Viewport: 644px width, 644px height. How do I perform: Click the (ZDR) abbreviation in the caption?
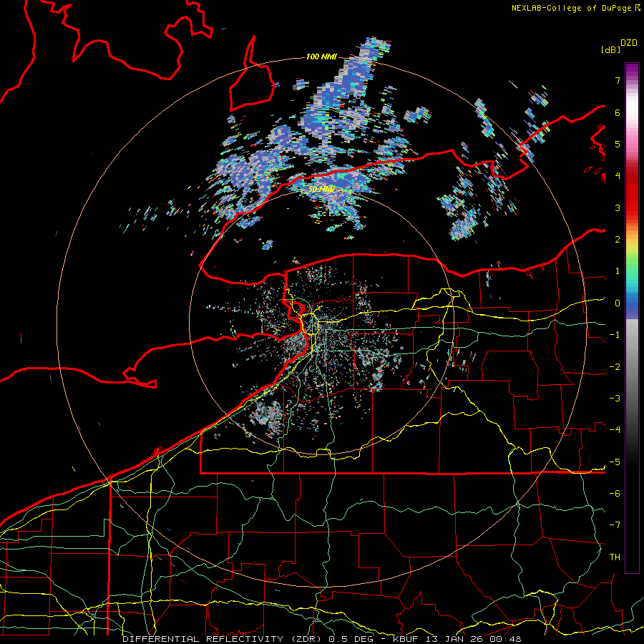305,639
